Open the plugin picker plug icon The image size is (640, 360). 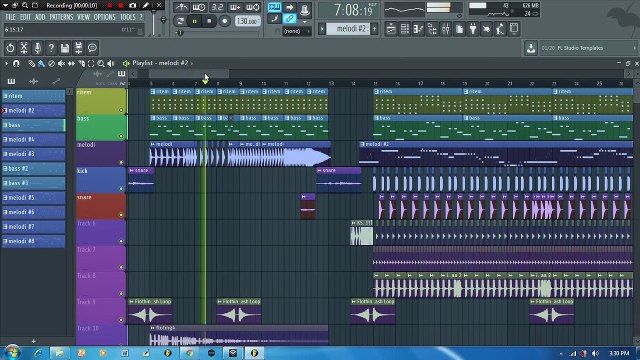pyautogui.click(x=473, y=29)
